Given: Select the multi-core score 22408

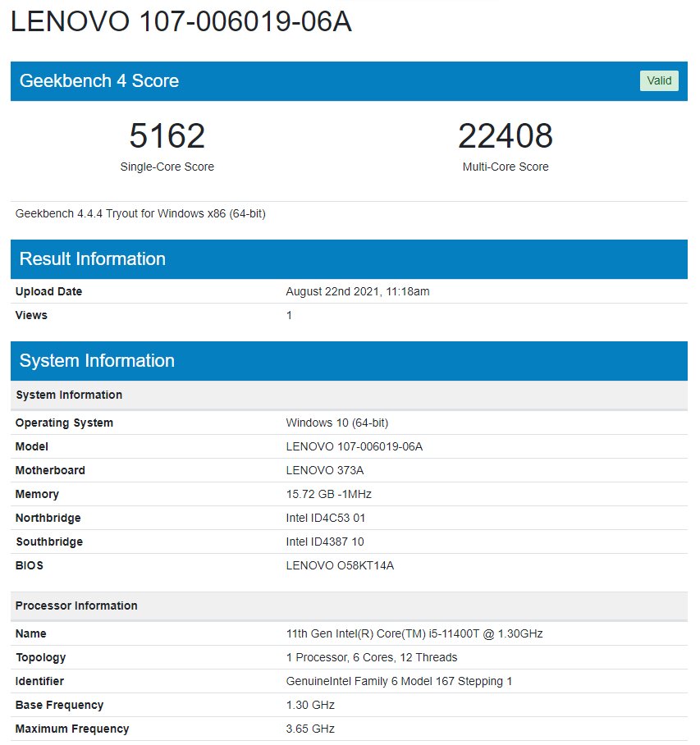Looking at the screenshot, I should click(506, 135).
